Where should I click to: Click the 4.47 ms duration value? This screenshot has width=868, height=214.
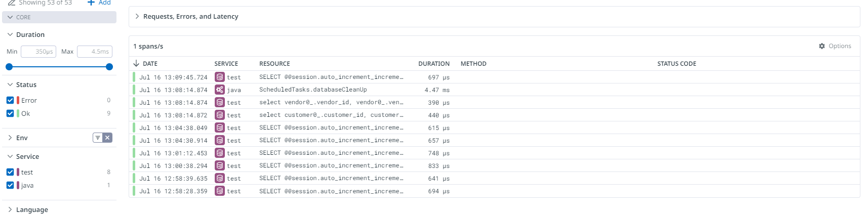pos(437,90)
